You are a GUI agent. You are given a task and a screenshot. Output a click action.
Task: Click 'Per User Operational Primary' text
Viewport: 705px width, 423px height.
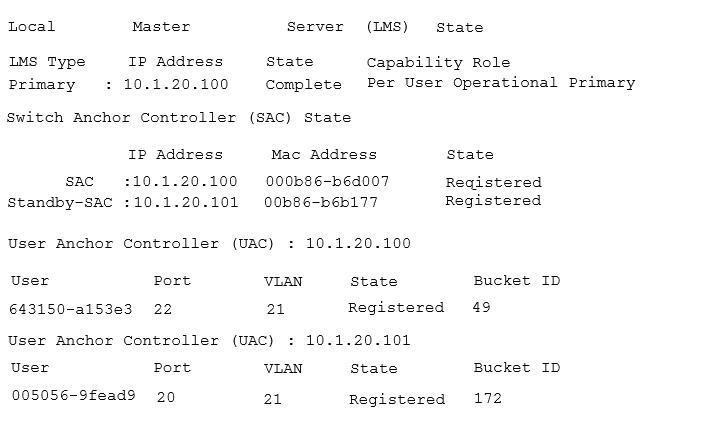pos(501,83)
